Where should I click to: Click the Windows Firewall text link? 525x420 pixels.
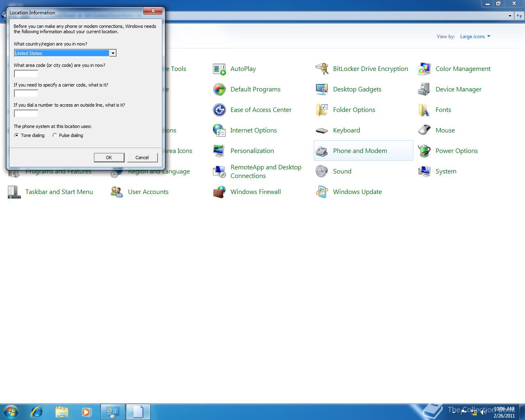pos(256,192)
